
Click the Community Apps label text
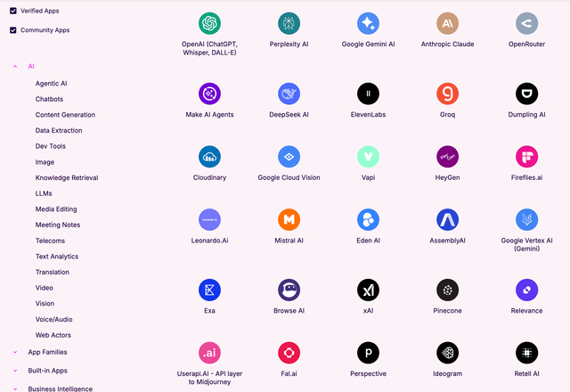pyautogui.click(x=45, y=29)
